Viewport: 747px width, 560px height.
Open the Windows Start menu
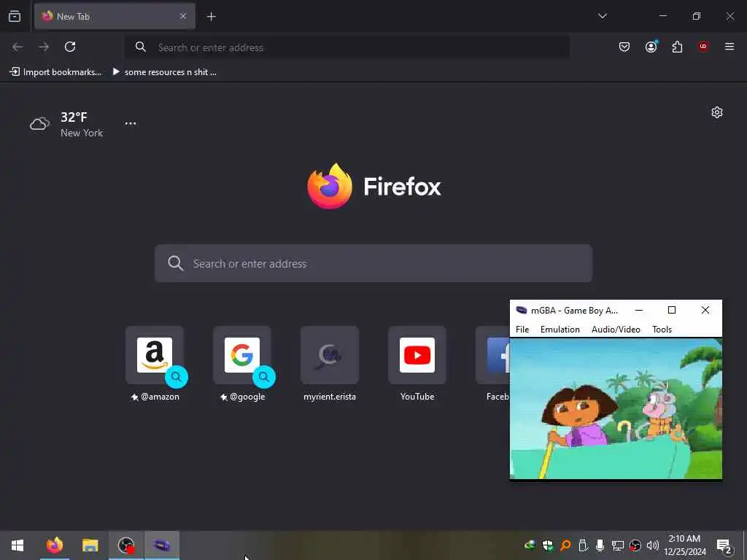point(18,545)
